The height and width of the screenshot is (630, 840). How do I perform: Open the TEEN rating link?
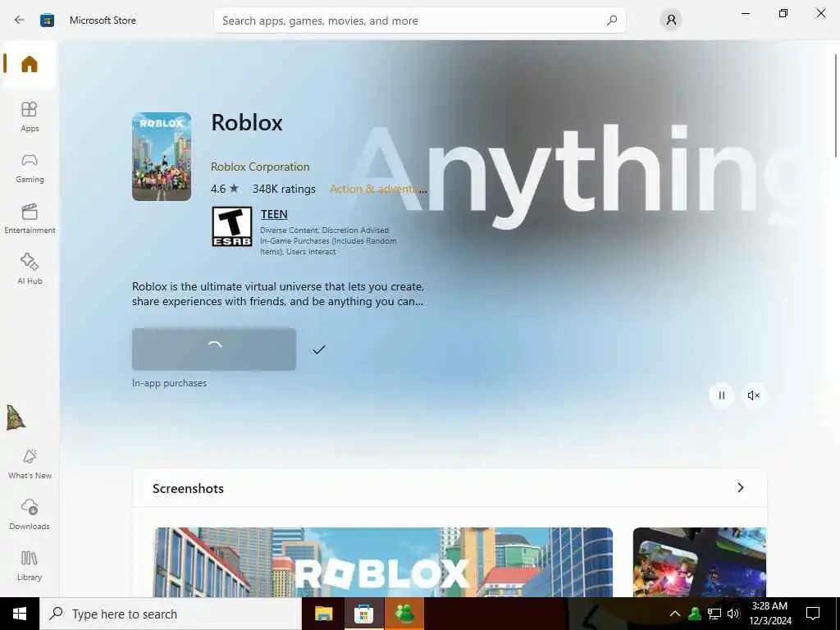point(274,214)
